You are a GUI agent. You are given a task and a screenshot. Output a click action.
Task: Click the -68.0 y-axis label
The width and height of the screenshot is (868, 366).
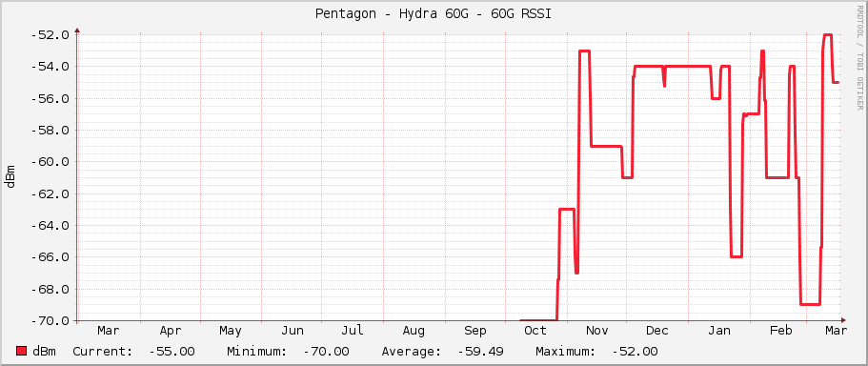click(50, 289)
